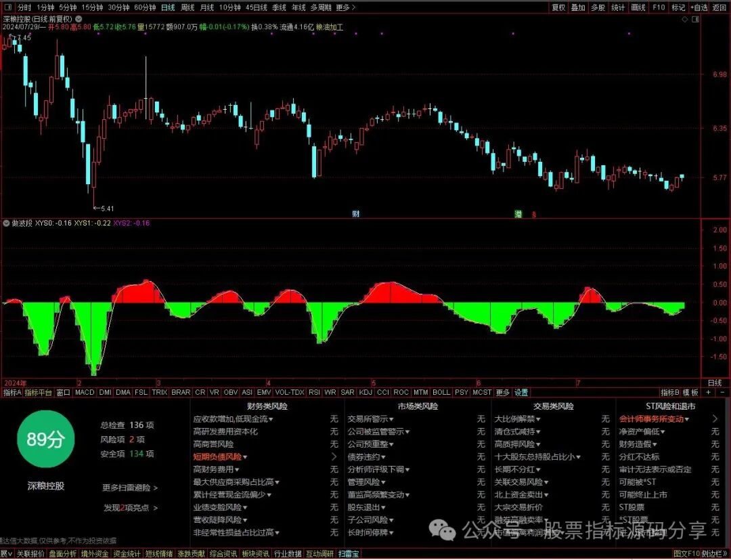
Task: Click the 模板 template button
Action: tap(690, 393)
